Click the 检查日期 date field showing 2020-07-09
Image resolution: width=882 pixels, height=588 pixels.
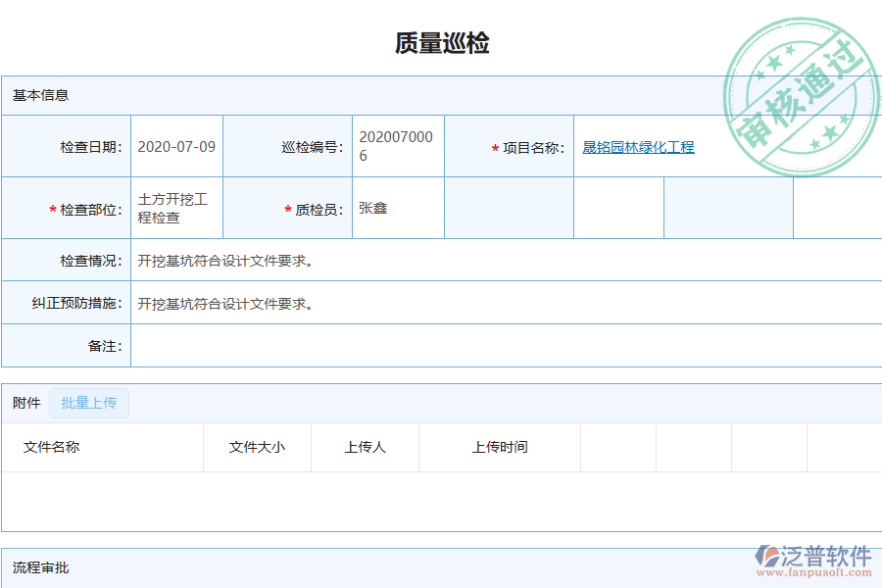[174, 145]
